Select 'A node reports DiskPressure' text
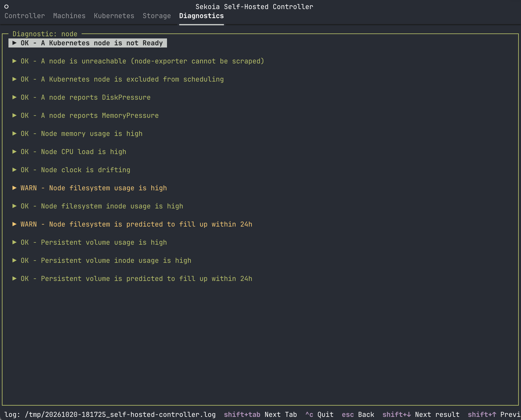Image resolution: width=521 pixels, height=420 pixels. 96,97
